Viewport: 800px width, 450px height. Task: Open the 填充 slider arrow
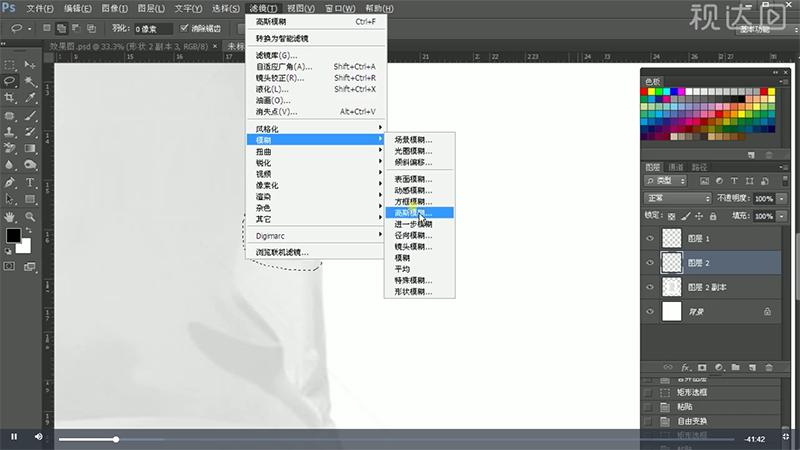point(782,216)
